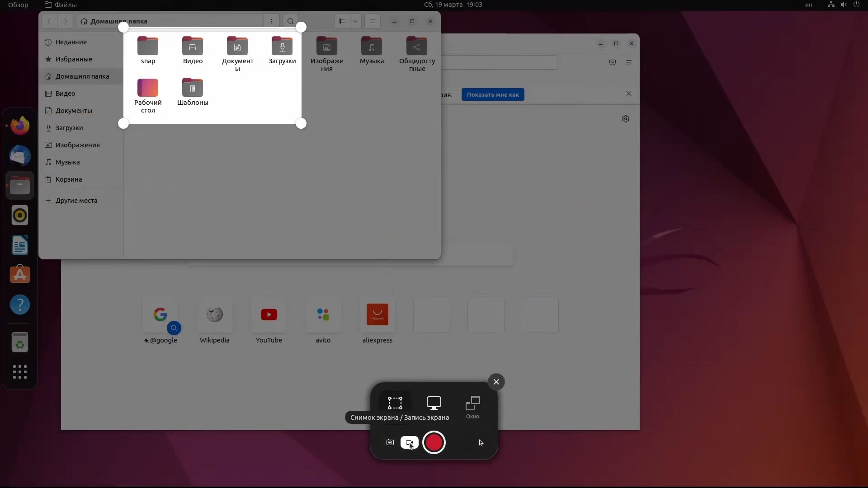Open the Шаблоны folder

193,92
